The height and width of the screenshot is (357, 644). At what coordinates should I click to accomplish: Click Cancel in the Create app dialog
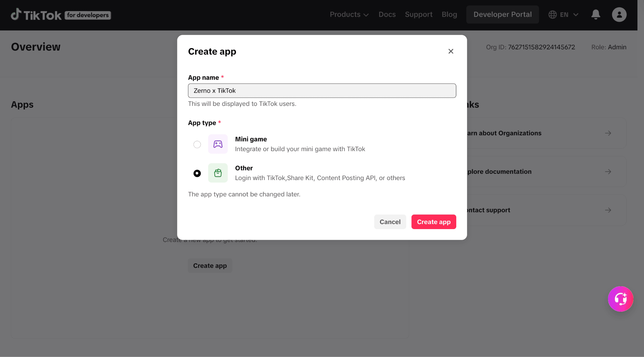(x=390, y=222)
